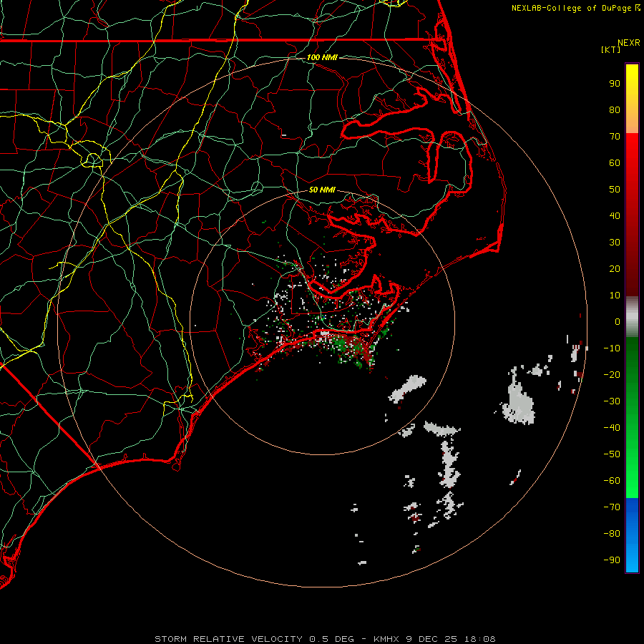Click the positive 60 legend value
This screenshot has height=644, width=644.
coord(615,163)
